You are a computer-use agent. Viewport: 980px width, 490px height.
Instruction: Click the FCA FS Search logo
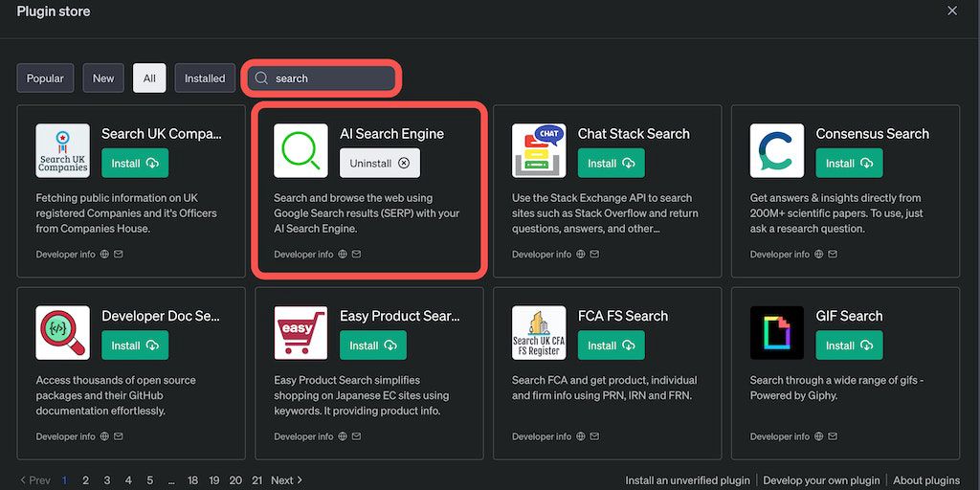(x=539, y=332)
